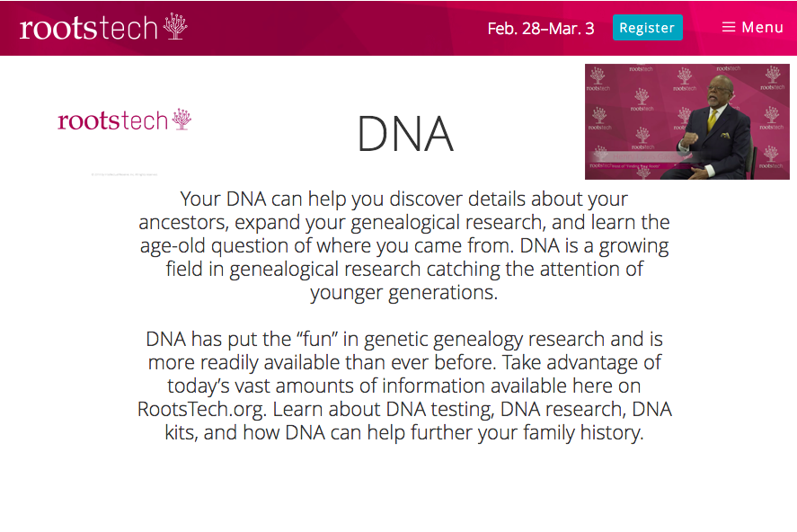The width and height of the screenshot is (797, 532).
Task: Click the speaker's name caption in video
Action: (645, 156)
